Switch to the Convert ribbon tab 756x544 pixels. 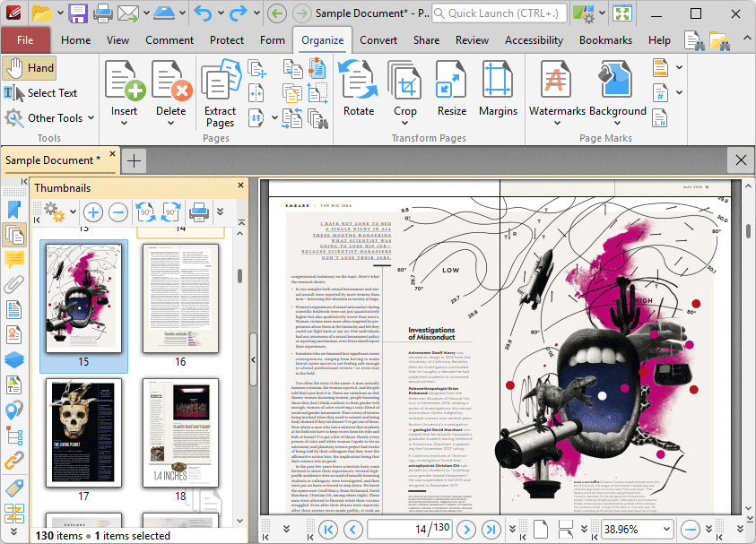tap(378, 39)
